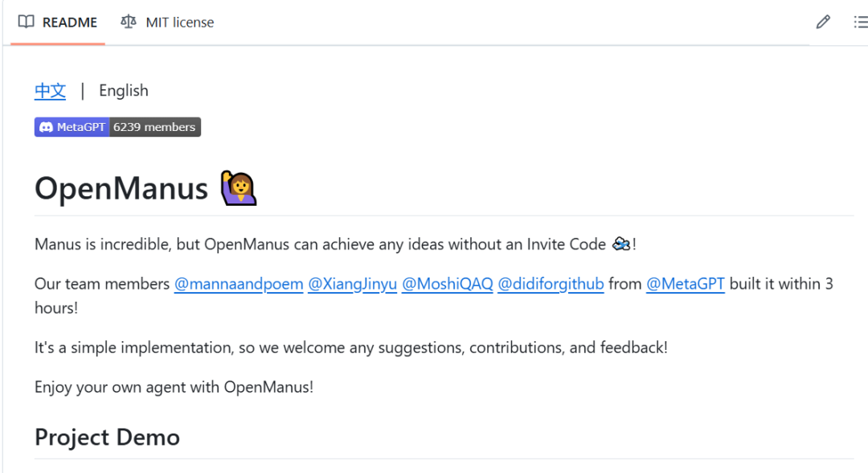This screenshot has height=473, width=868.
Task: Visit the @MoshiQAQ profile link
Action: coord(448,284)
